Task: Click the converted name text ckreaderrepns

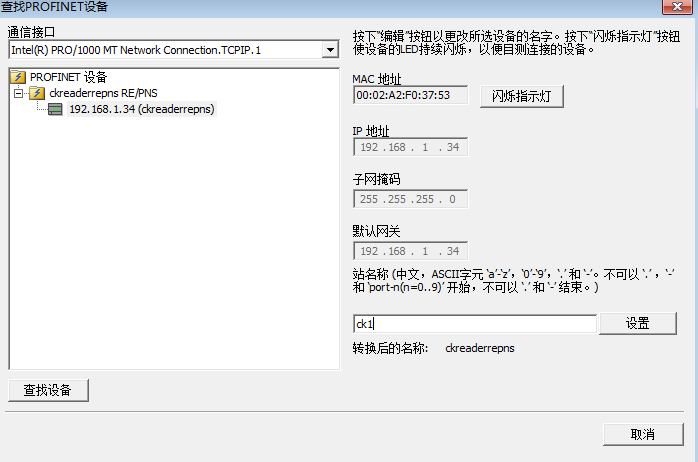Action: click(480, 348)
